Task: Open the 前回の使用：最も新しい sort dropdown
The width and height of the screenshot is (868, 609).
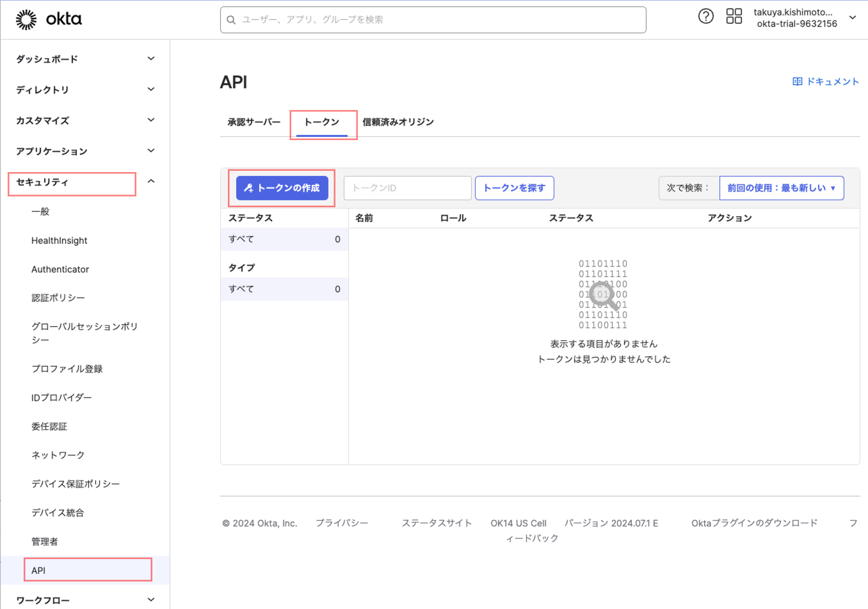Action: point(782,187)
